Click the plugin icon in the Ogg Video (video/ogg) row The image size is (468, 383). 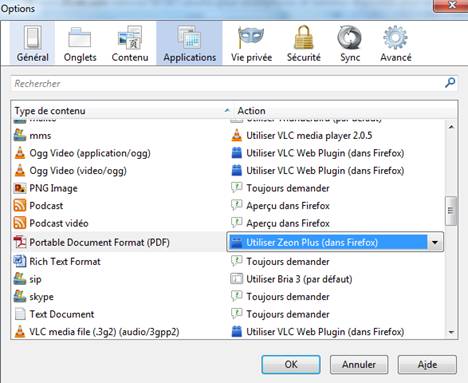click(x=236, y=171)
